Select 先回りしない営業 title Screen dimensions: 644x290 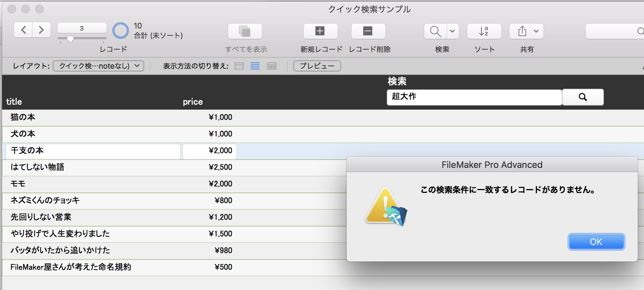(x=41, y=217)
